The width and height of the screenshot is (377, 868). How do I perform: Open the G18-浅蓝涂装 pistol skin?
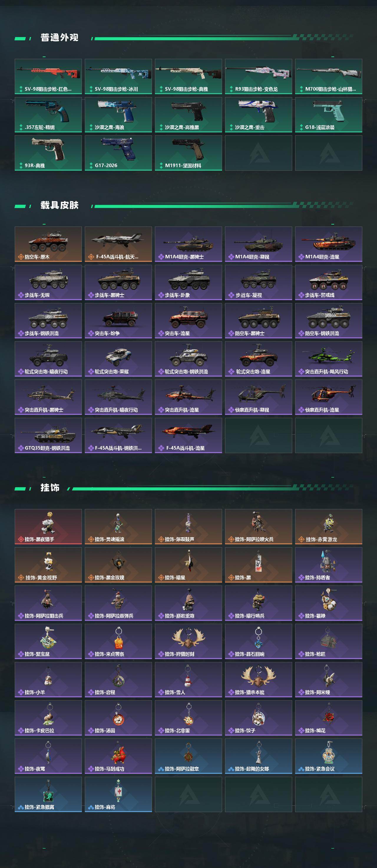pyautogui.click(x=328, y=114)
